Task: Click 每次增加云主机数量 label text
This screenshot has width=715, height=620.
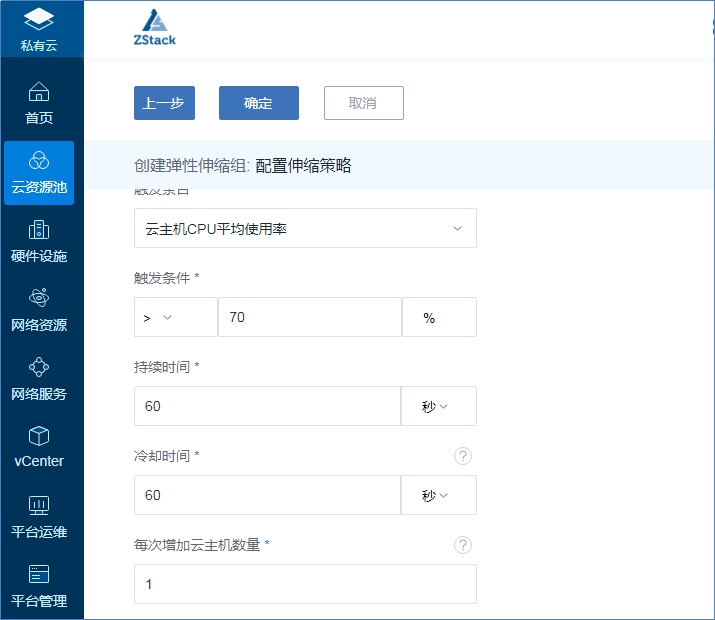Action: pos(197,545)
